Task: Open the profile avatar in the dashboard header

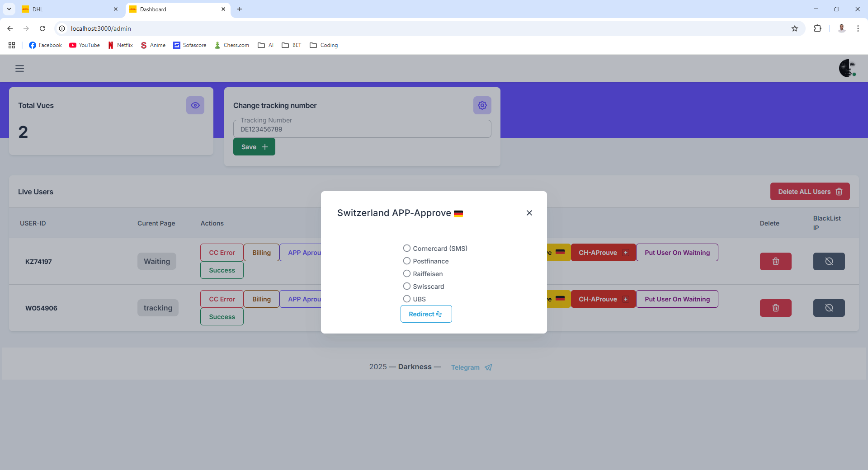Action: point(848,68)
